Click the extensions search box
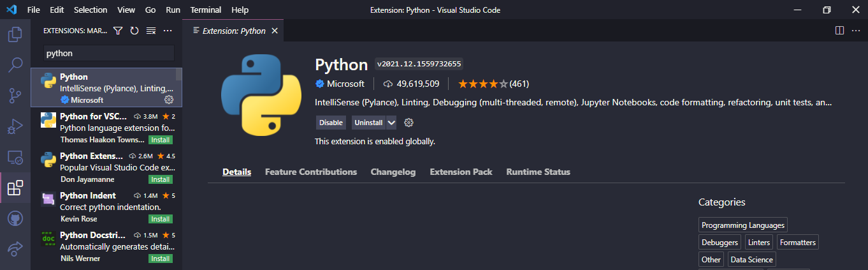This screenshot has width=868, height=270. [x=108, y=54]
